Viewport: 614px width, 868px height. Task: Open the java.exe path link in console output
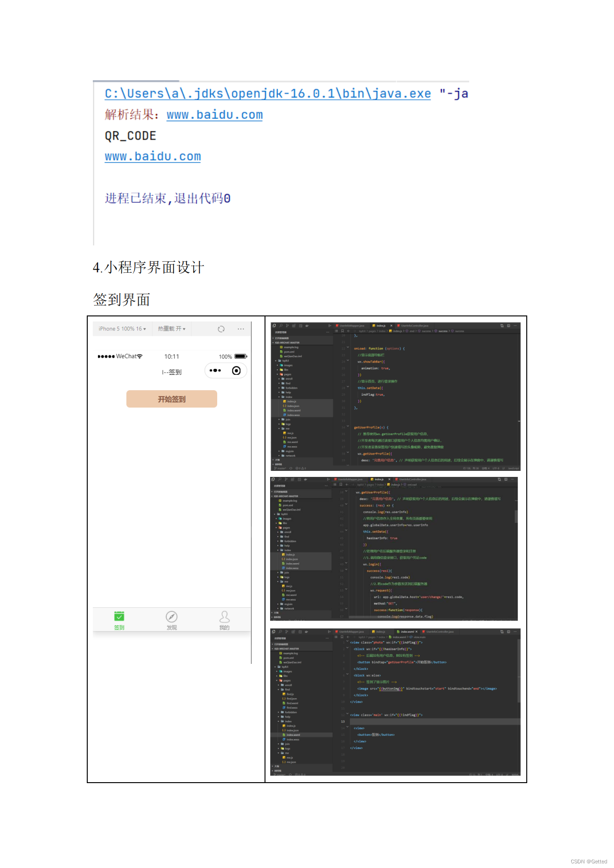coord(268,94)
